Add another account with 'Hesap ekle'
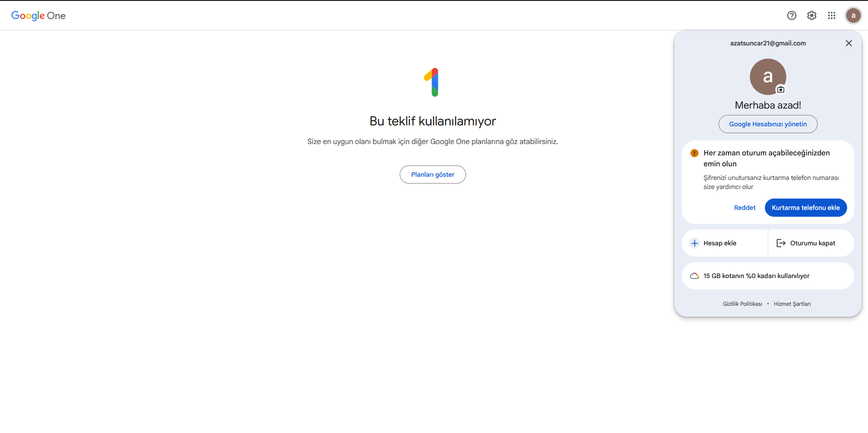 pyautogui.click(x=724, y=243)
